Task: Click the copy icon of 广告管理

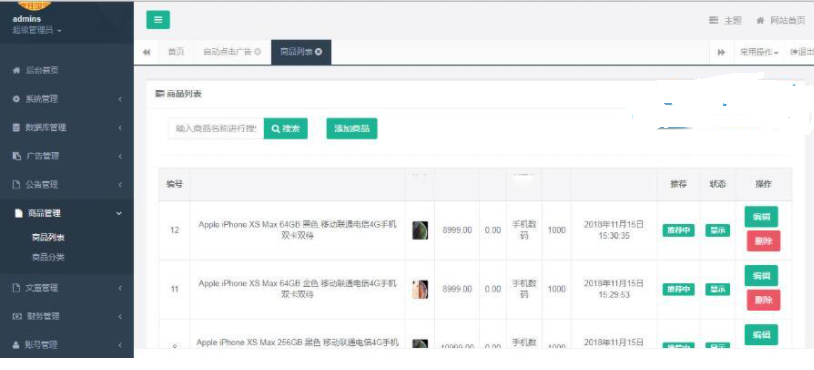Action: pyautogui.click(x=16, y=156)
